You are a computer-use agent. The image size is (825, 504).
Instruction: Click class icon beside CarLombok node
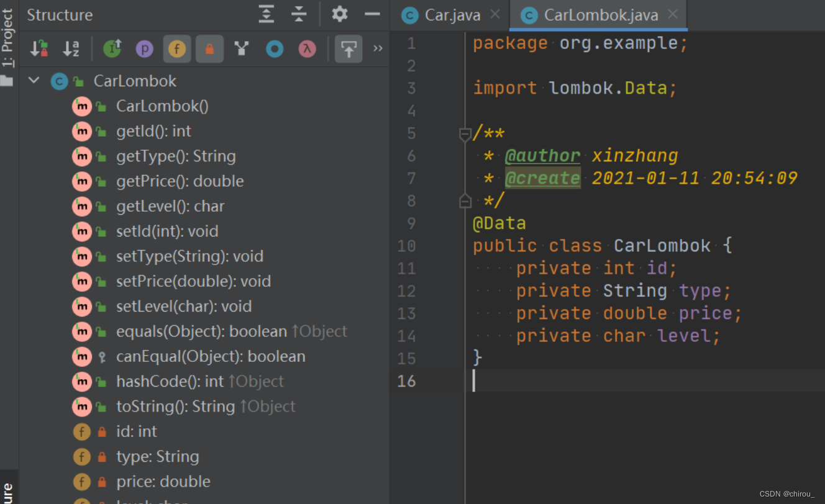tap(59, 81)
